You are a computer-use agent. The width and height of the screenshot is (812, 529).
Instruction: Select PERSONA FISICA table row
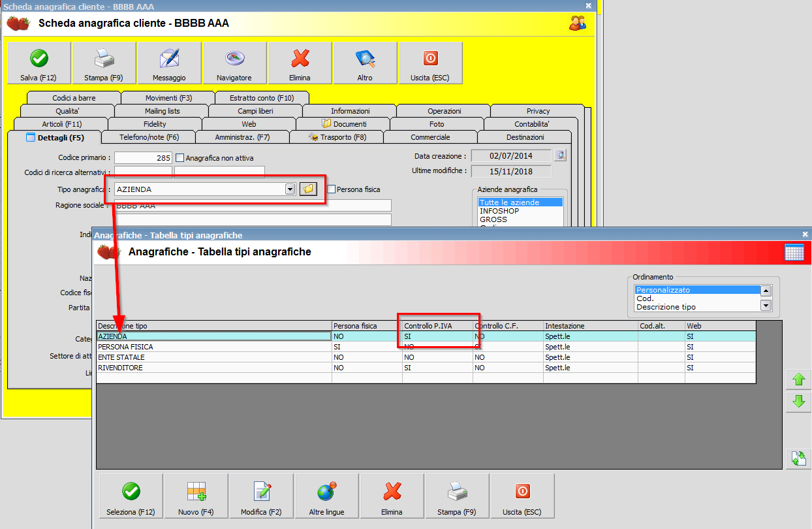pyautogui.click(x=426, y=347)
